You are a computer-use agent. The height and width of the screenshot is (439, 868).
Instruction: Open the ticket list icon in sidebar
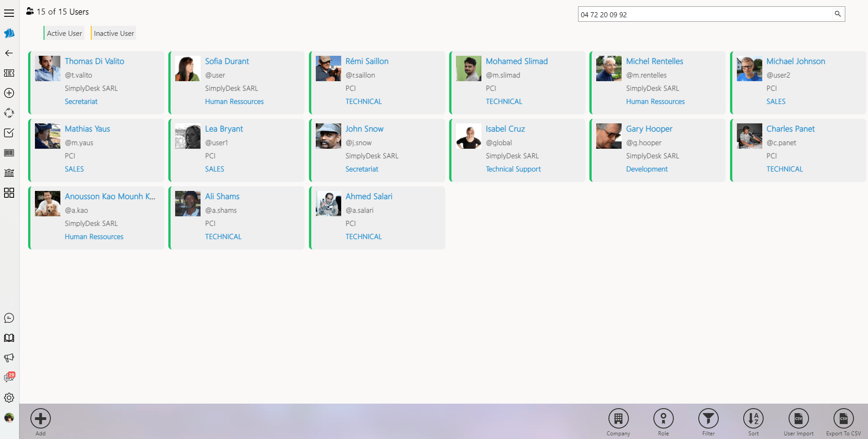(9, 73)
